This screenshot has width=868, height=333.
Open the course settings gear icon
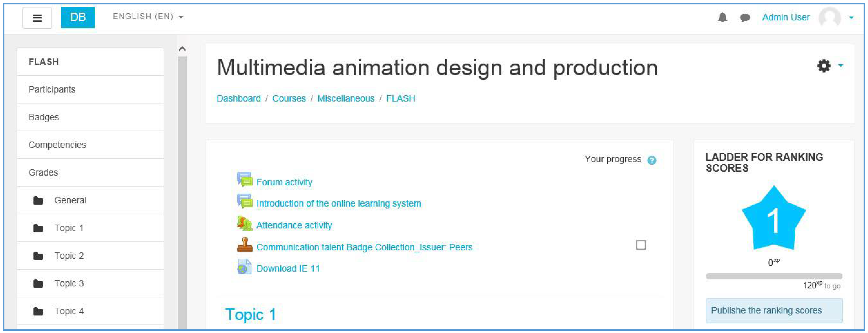click(x=824, y=66)
